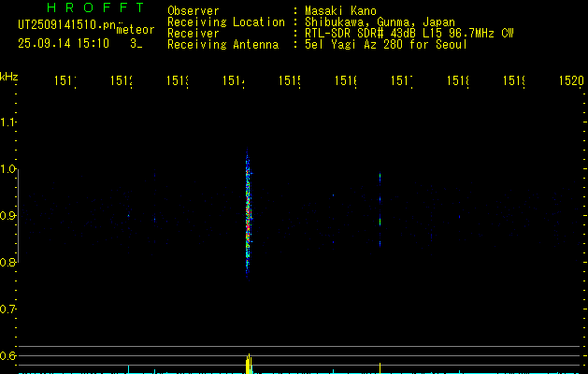Click the bright multicolor meteor echo streak
The image size is (588, 374).
coord(248,214)
